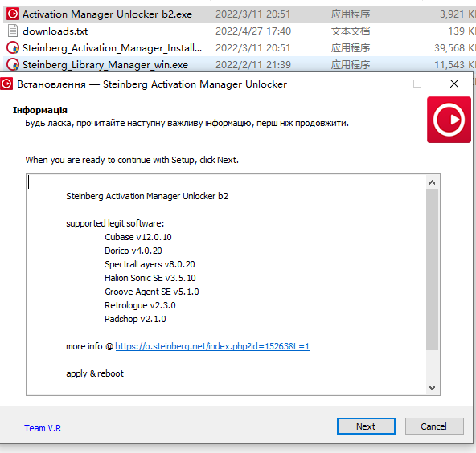Click the info box vertical scrollbar thumb
476x453 pixels.
(x=432, y=269)
